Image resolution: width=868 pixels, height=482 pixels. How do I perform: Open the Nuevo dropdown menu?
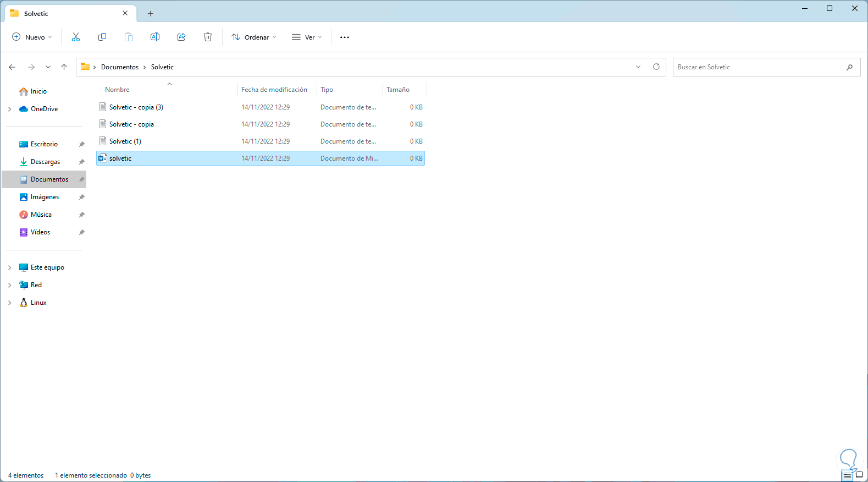coord(32,37)
